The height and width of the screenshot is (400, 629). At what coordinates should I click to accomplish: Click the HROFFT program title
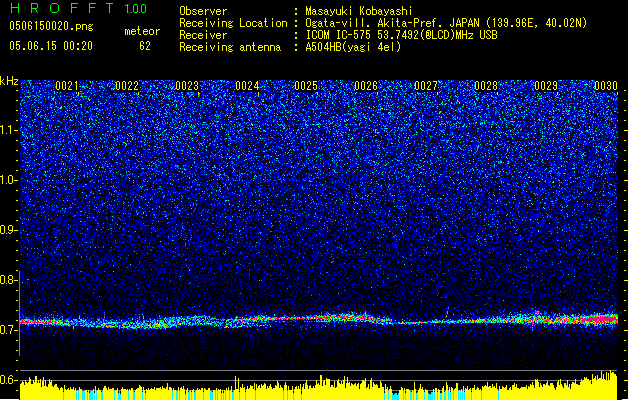62,8
